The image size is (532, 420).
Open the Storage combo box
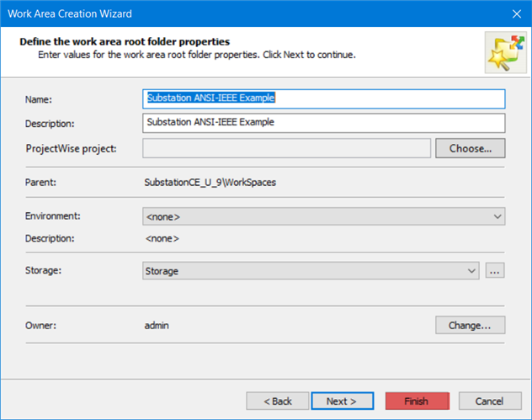tap(311, 271)
